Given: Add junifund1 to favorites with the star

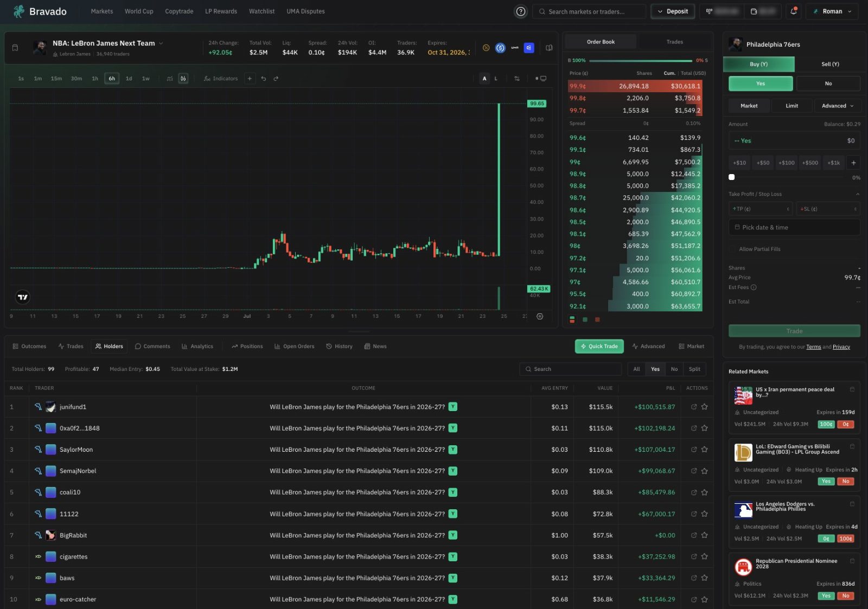Looking at the screenshot, I should click(x=704, y=407).
